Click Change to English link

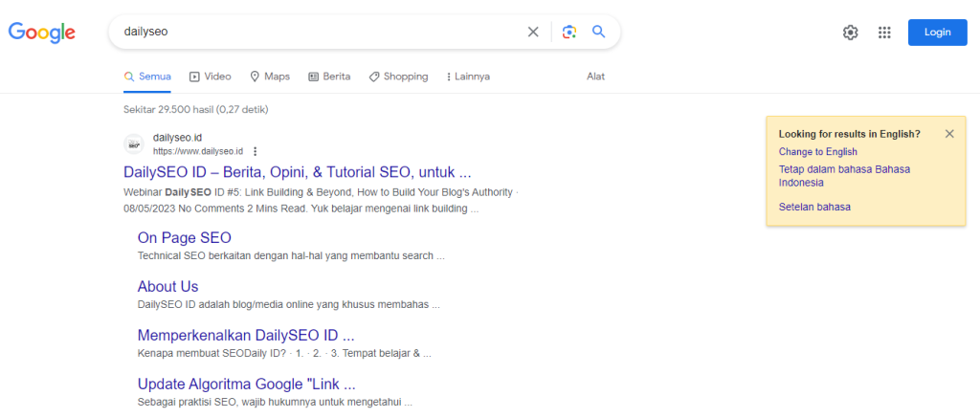coord(818,152)
